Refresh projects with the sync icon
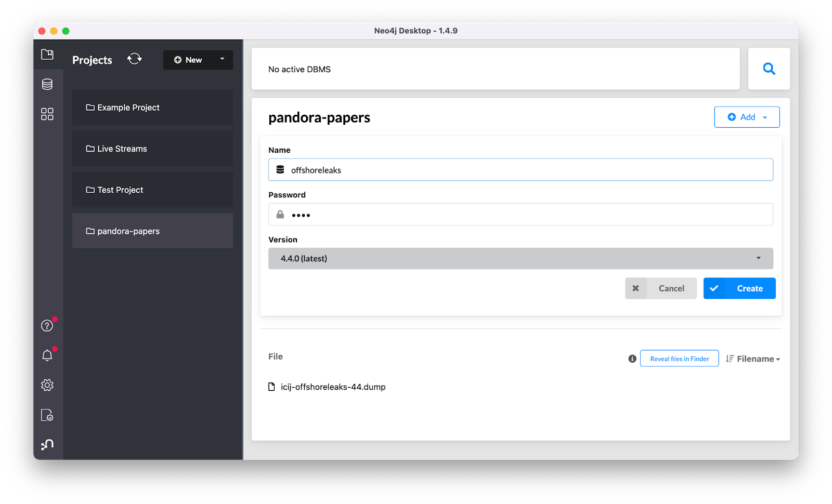The height and width of the screenshot is (504, 832). click(135, 59)
